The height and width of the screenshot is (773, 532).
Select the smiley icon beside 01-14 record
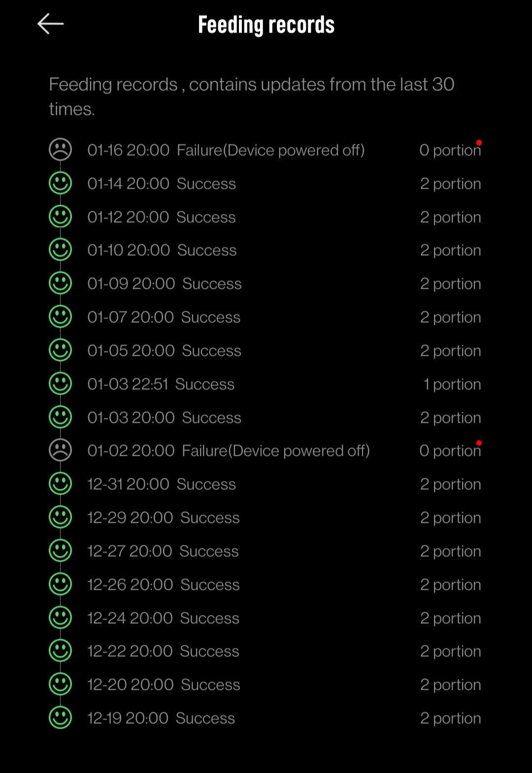(60, 183)
